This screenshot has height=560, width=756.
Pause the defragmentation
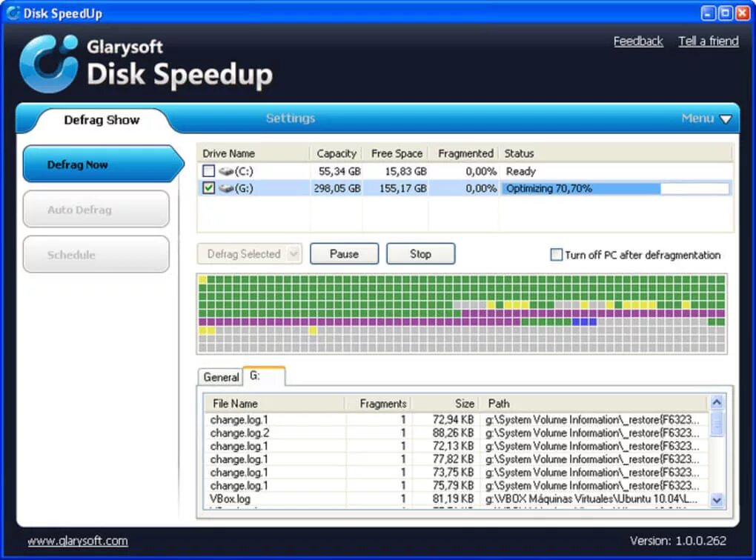(x=344, y=253)
